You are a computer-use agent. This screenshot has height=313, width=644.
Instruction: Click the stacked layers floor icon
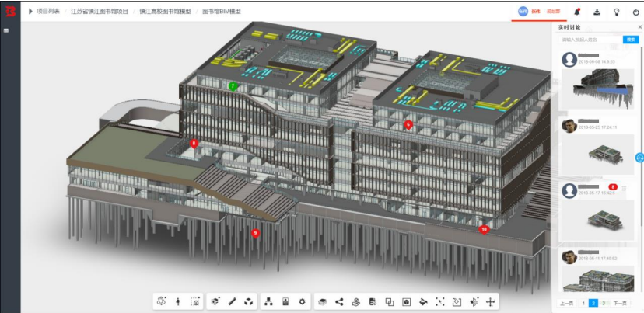tap(323, 302)
